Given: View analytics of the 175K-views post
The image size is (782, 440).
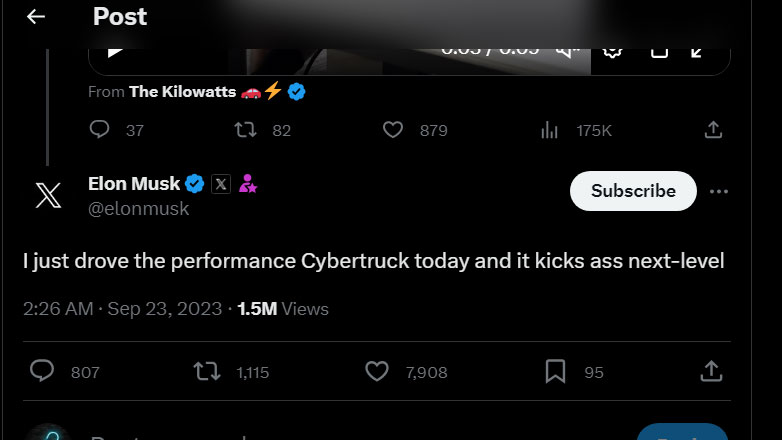Looking at the screenshot, I should [549, 130].
